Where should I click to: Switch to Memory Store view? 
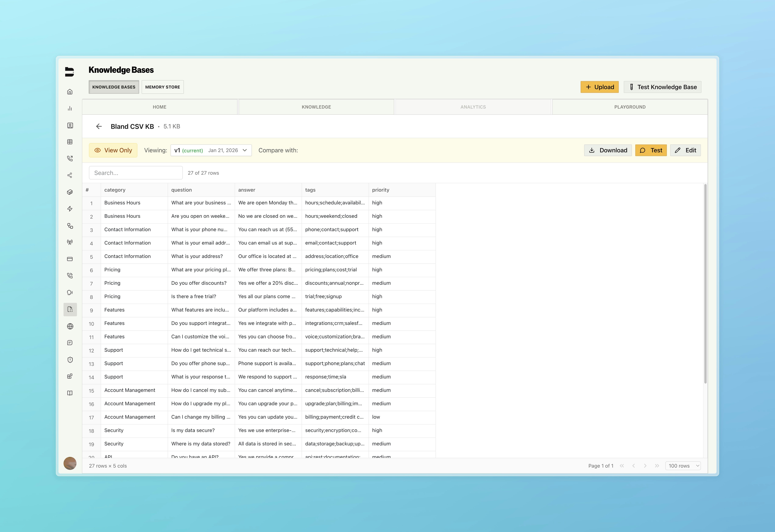pos(162,87)
